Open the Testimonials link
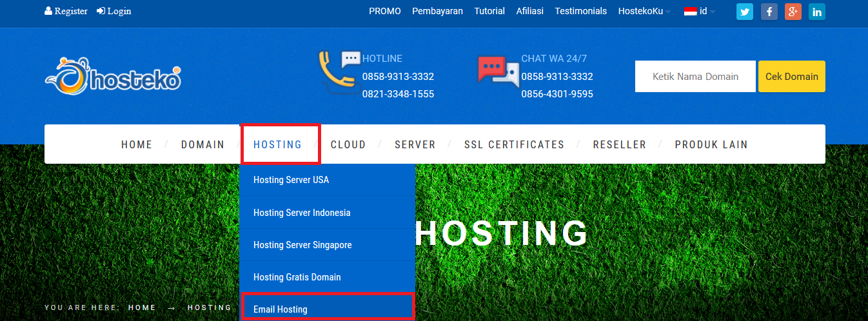 [x=581, y=11]
